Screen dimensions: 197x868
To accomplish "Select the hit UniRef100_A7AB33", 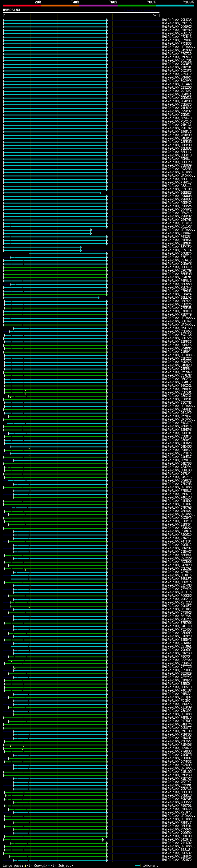I will point(177,751).
